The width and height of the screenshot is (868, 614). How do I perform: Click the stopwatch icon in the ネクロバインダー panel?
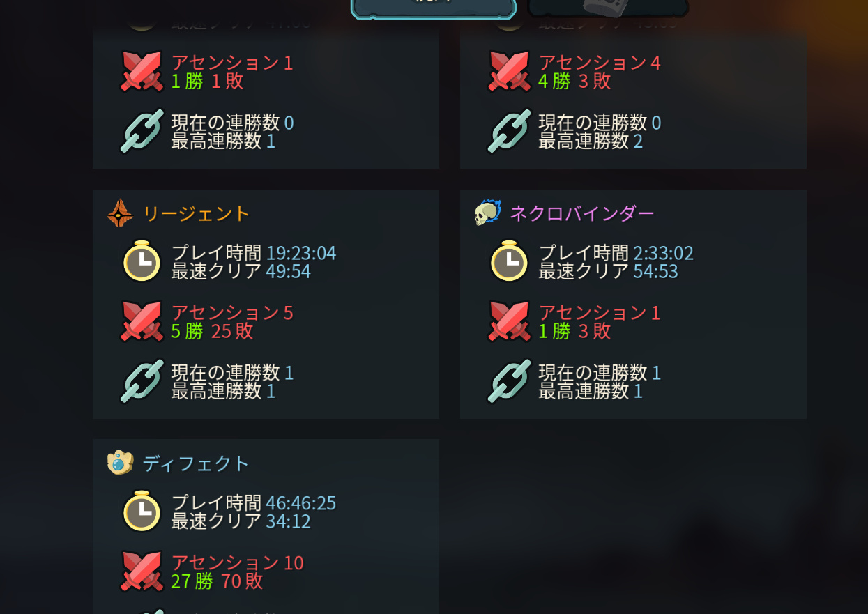510,261
